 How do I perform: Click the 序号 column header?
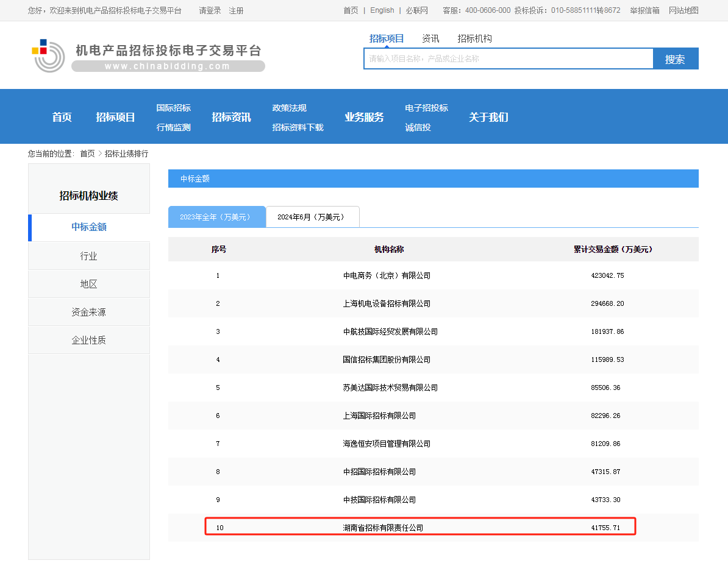(219, 250)
